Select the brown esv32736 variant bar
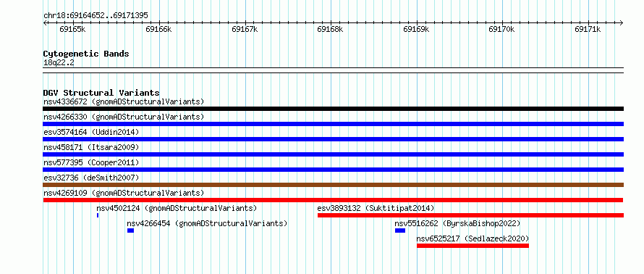 coord(333,185)
